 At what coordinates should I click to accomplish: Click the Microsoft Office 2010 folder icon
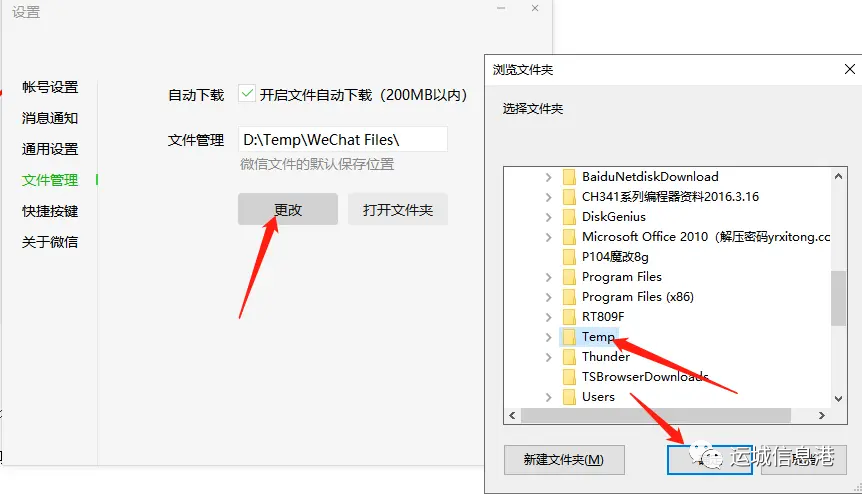569,237
